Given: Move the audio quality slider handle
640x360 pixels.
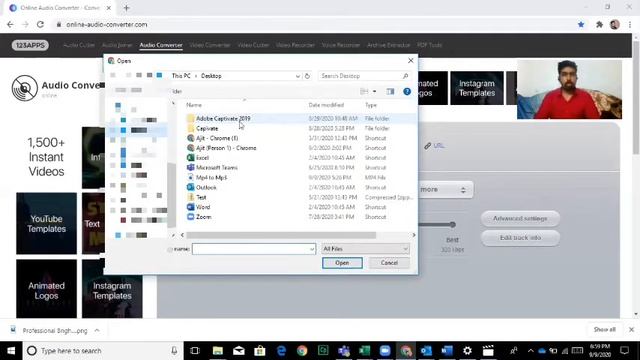Looking at the screenshot, I should (x=452, y=224).
